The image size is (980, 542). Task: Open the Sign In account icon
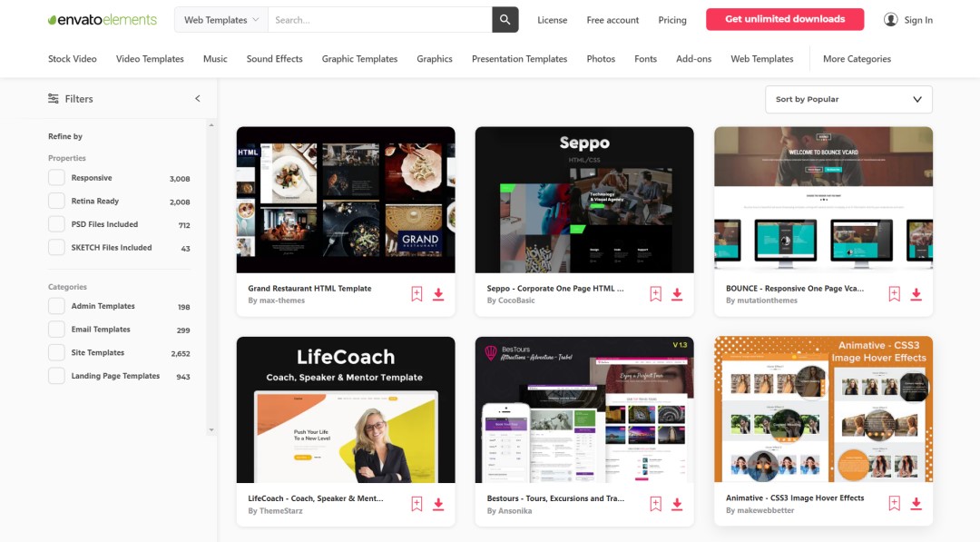tap(890, 19)
